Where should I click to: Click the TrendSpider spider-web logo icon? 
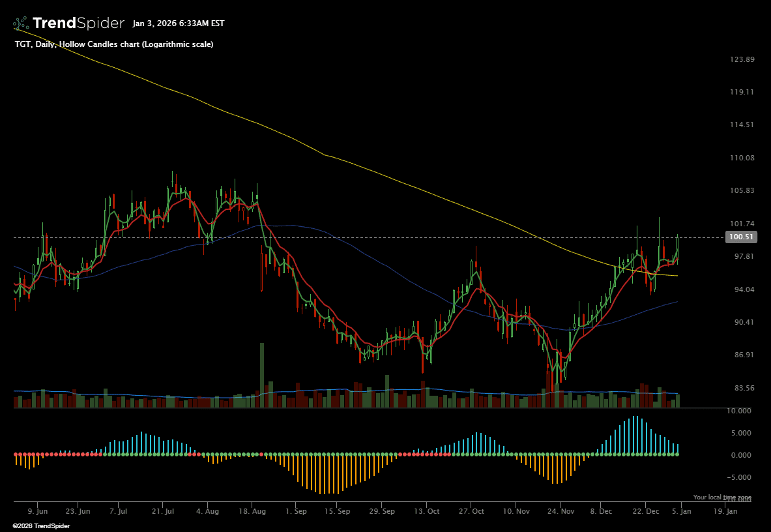(x=21, y=23)
